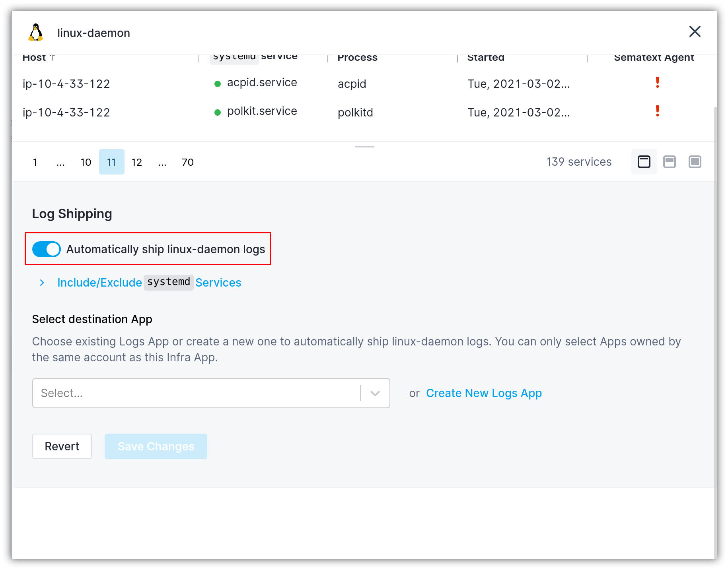Click process name acpid
Image resolution: width=728 pixels, height=570 pixels.
pyautogui.click(x=352, y=84)
